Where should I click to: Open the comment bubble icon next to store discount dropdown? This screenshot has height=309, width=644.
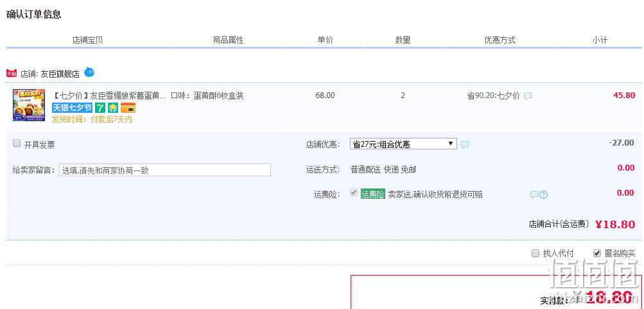[464, 144]
